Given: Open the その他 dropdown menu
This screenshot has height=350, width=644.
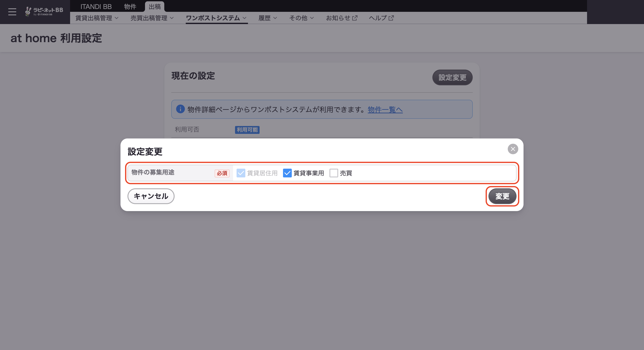Looking at the screenshot, I should coord(301,18).
